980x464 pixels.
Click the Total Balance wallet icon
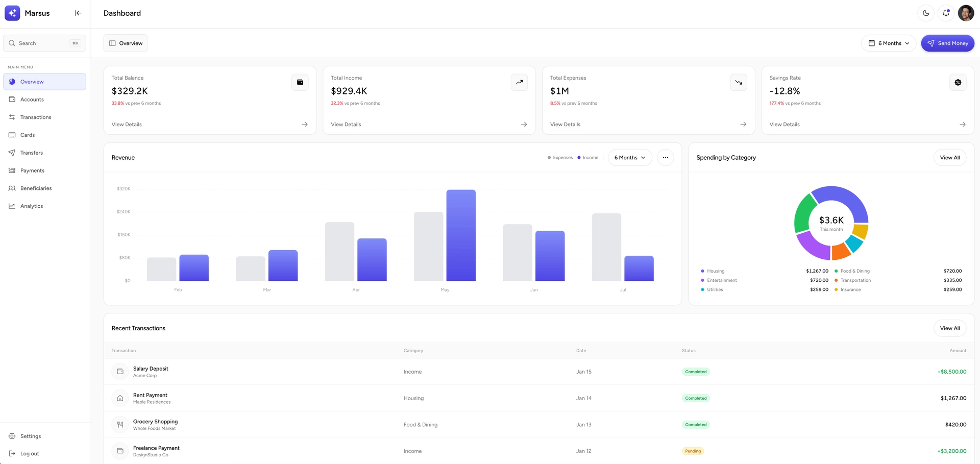(300, 82)
